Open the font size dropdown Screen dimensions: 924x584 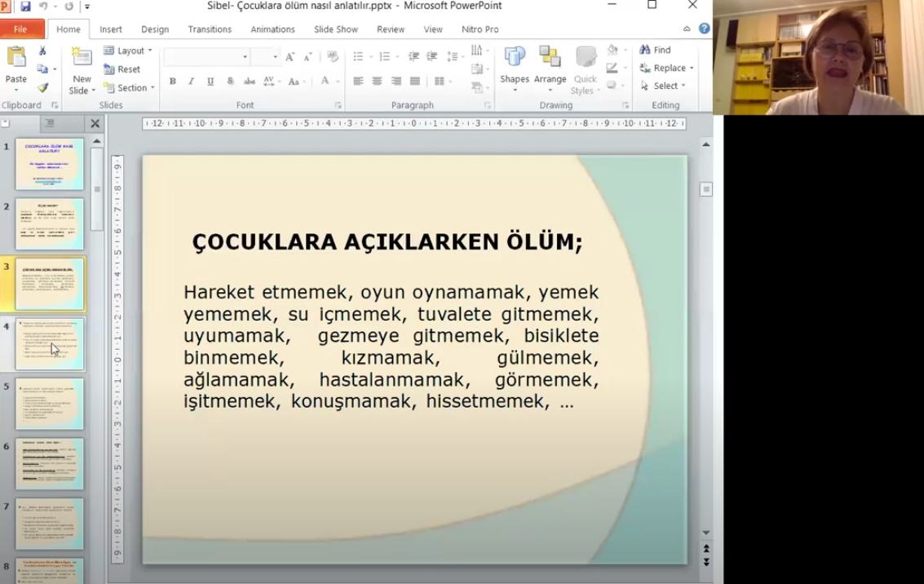click(x=275, y=56)
